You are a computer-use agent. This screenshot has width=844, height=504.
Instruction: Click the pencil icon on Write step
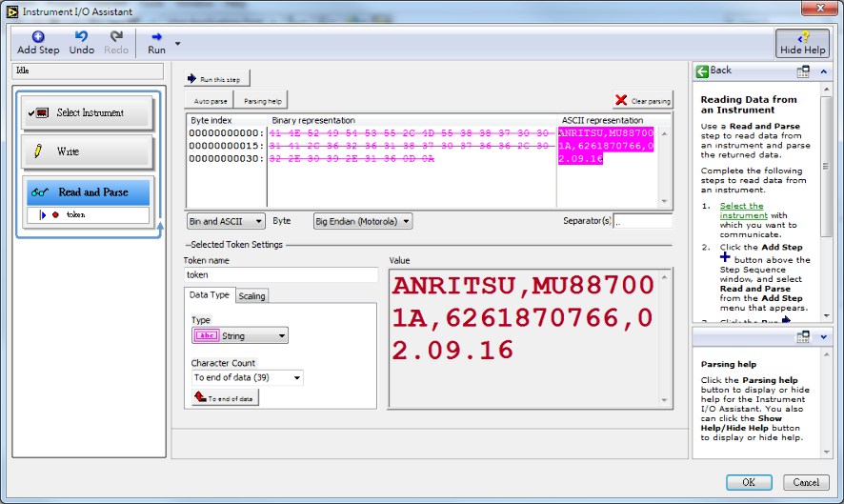click(38, 151)
